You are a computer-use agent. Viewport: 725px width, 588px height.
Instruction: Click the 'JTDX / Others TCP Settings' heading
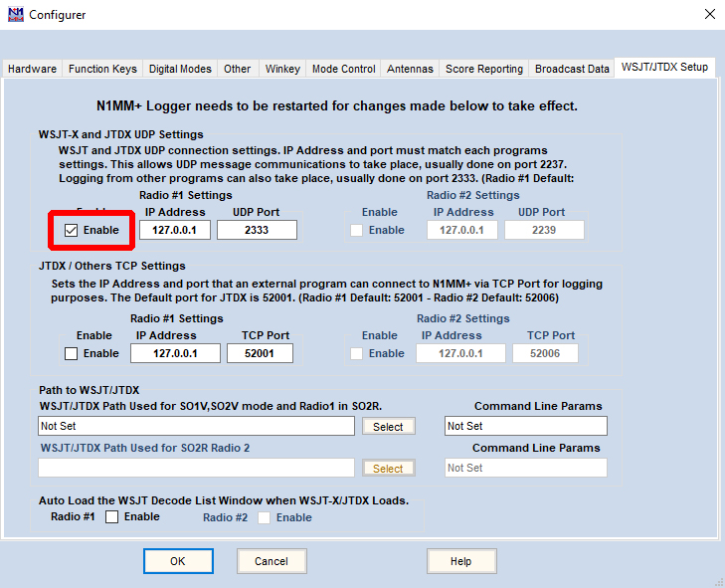tap(112, 266)
